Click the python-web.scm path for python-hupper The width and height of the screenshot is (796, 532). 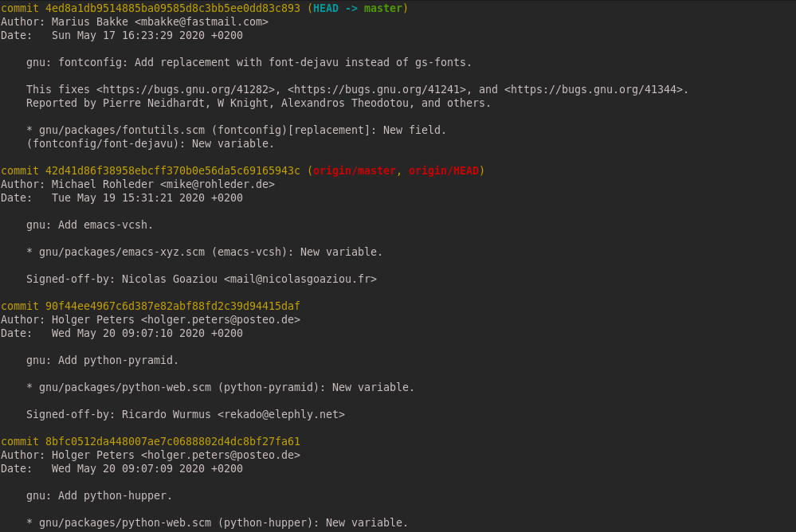(124, 522)
